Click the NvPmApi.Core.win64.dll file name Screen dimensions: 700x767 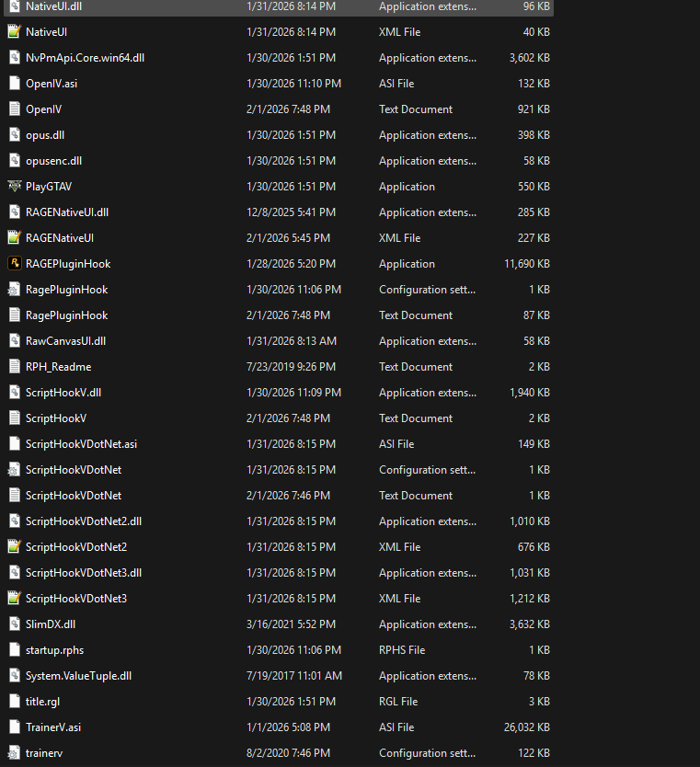[85, 58]
